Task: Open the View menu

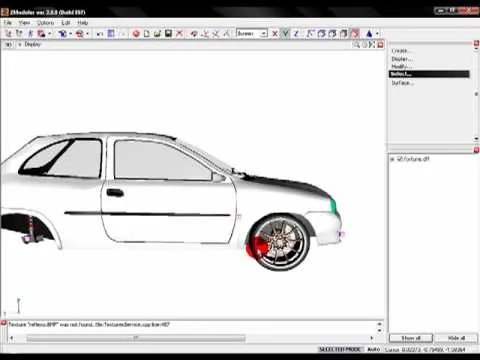Action: pyautogui.click(x=24, y=23)
